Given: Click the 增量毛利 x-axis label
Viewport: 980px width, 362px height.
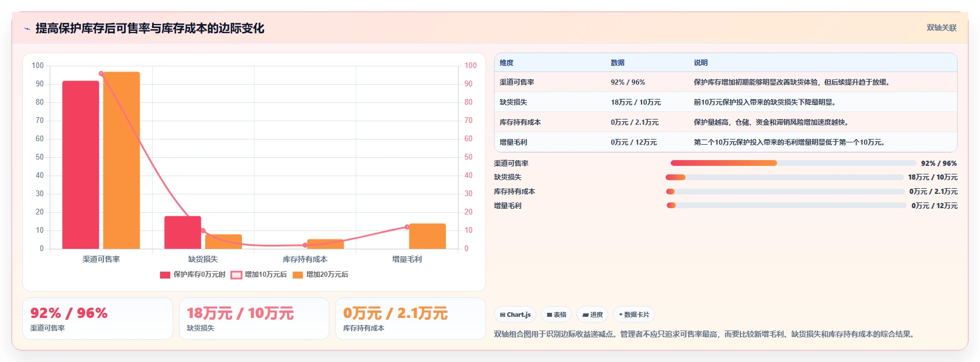Looking at the screenshot, I should [407, 259].
